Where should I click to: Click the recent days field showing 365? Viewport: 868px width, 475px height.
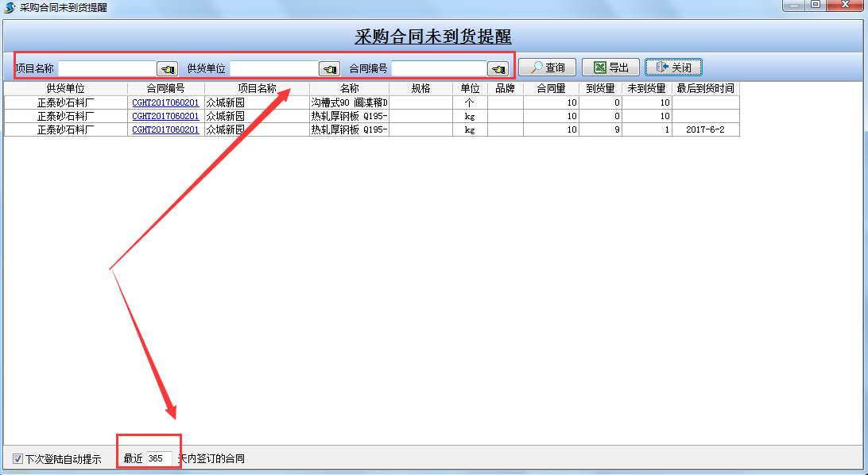tap(158, 458)
